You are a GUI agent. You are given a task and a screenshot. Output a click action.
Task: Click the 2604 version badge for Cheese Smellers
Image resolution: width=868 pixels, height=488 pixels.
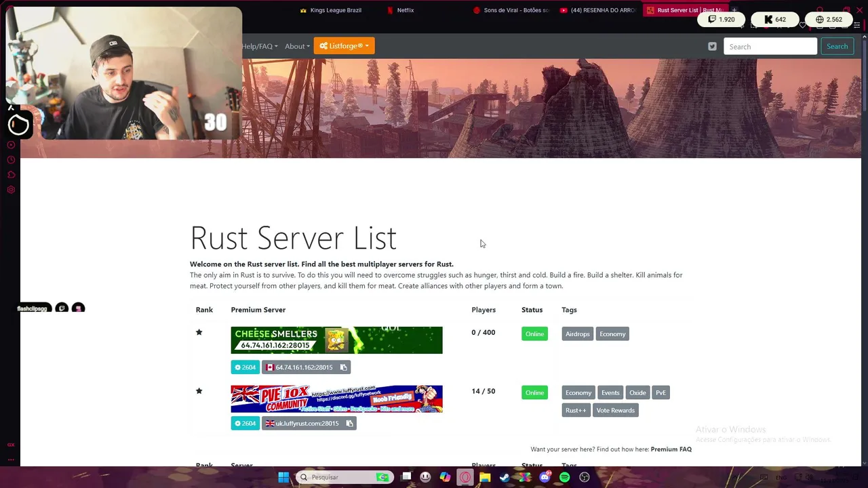245,367
